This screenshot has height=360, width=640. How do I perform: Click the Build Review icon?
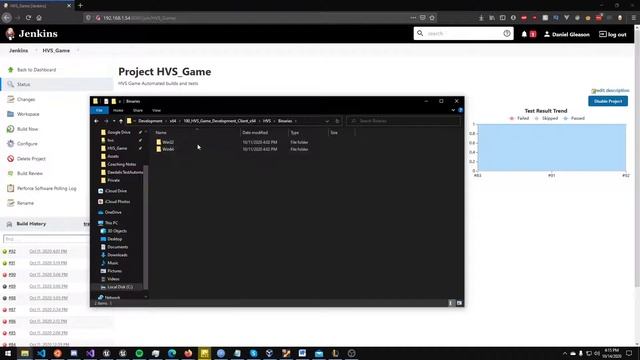click(11, 173)
